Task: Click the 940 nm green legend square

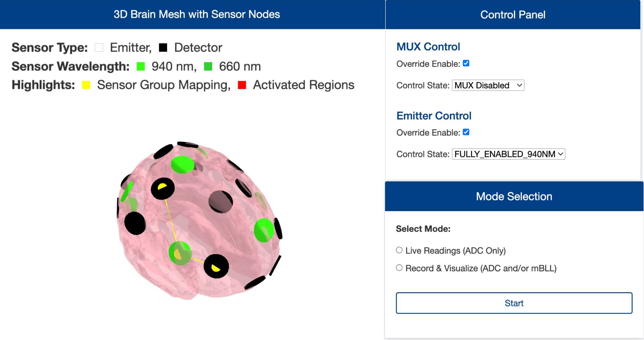Action: [141, 66]
